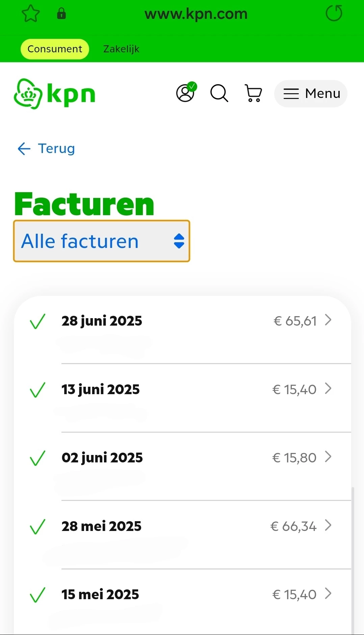Open search with magnifying glass icon
The image size is (364, 635).
tap(219, 93)
